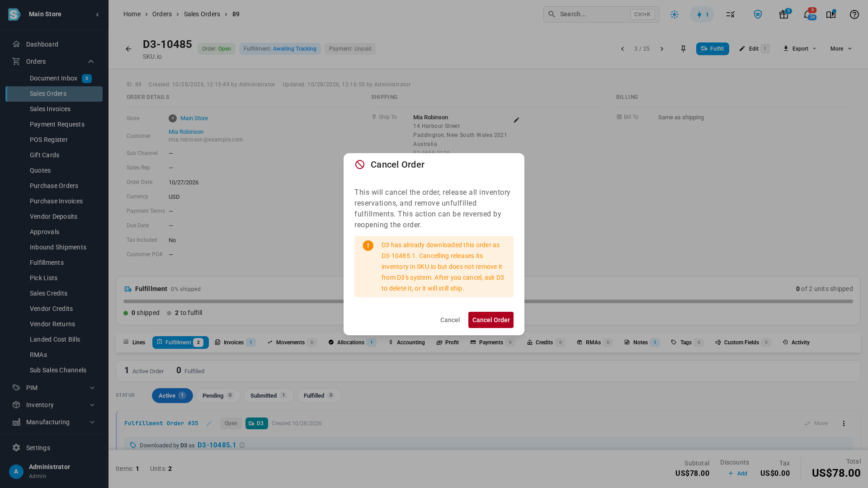Collapse the sidebar with the chevron
The width and height of the screenshot is (868, 488).
97,14
